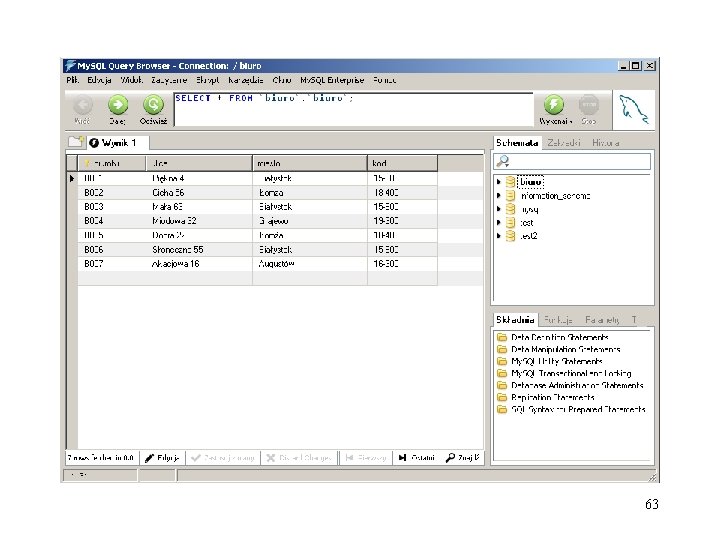The width and height of the screenshot is (720, 540).
Task: Open the Wykonaj dropdown arrow
Action: pyautogui.click(x=571, y=122)
